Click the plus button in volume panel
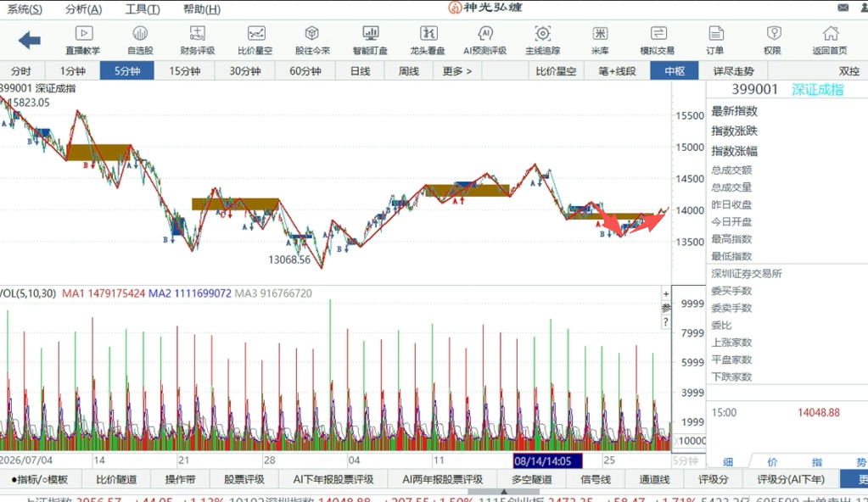The height and width of the screenshot is (502, 868). 666,294
